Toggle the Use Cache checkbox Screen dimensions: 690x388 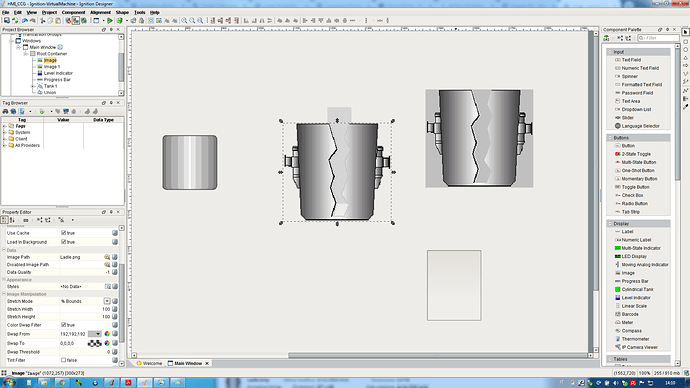point(63,233)
